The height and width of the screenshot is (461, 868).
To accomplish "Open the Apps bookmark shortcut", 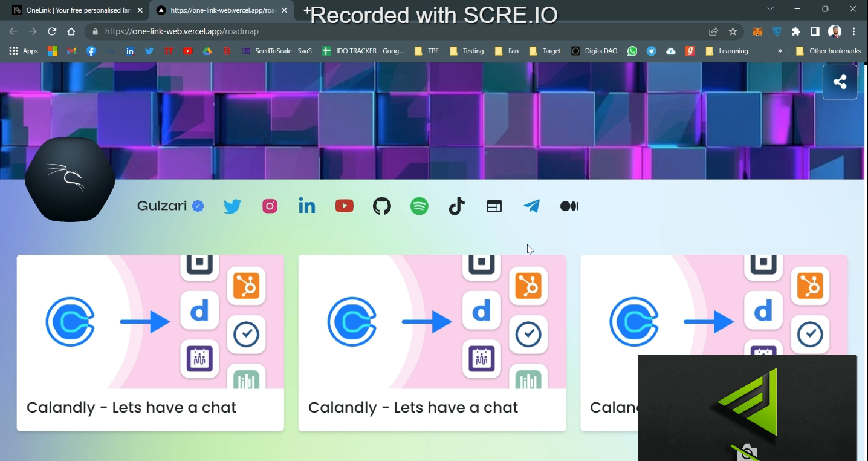I will [x=24, y=51].
